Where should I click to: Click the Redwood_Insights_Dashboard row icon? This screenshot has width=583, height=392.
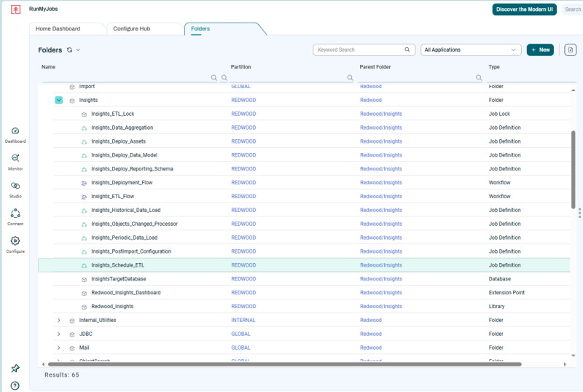pos(84,293)
